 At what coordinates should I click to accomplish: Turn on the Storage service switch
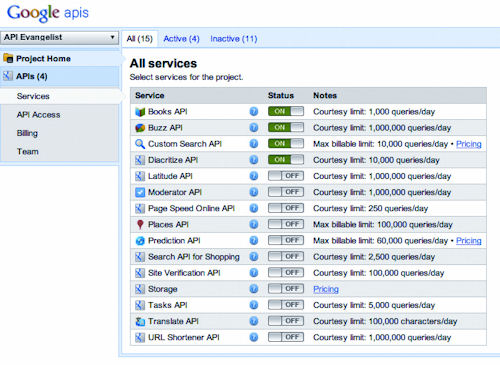click(286, 289)
